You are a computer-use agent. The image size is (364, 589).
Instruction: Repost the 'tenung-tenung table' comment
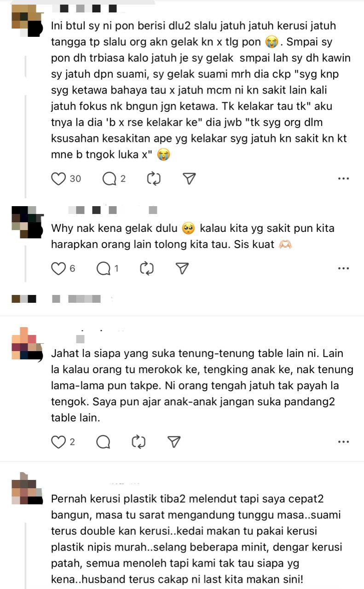(139, 442)
